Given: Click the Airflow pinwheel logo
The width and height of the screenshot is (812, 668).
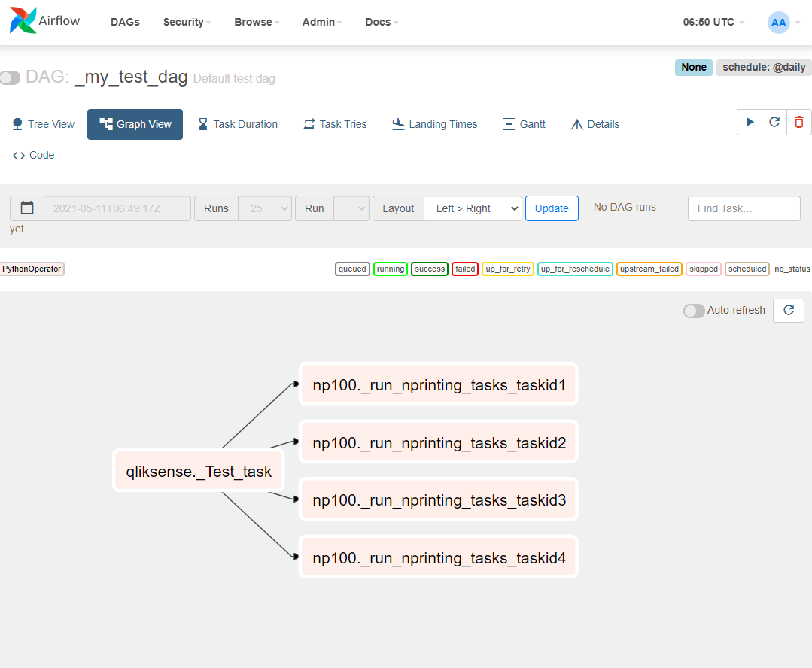Looking at the screenshot, I should point(23,21).
